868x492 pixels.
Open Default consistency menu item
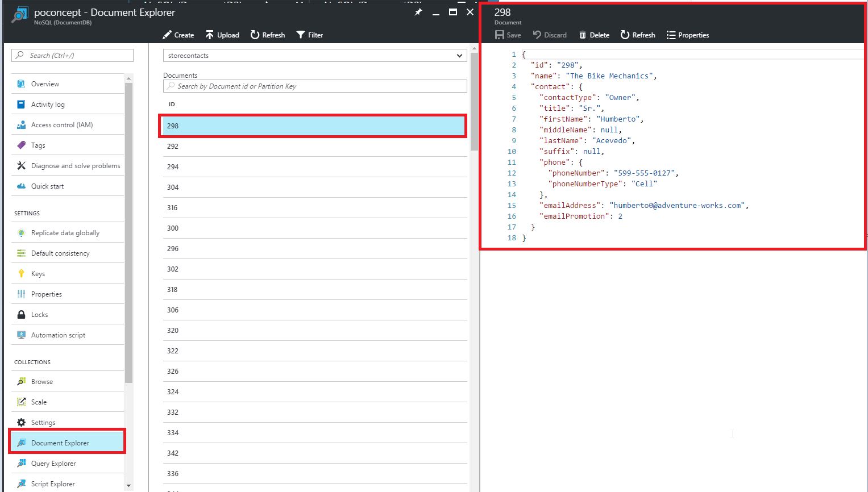(x=67, y=253)
